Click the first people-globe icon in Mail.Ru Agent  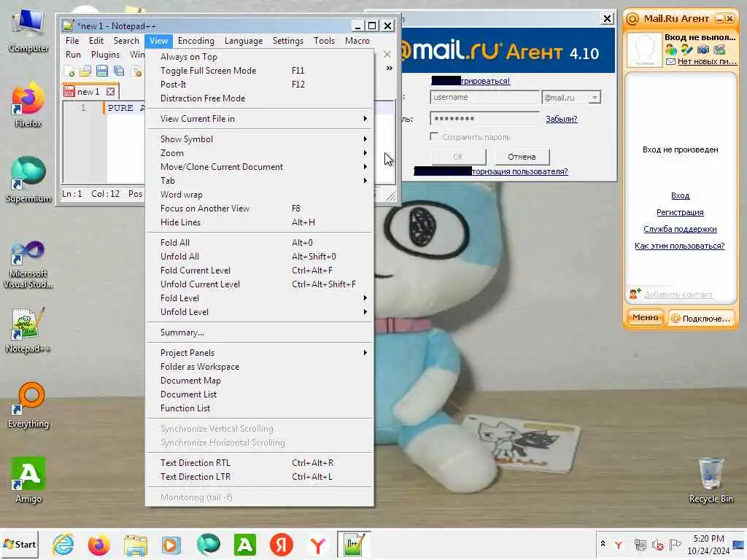click(671, 50)
